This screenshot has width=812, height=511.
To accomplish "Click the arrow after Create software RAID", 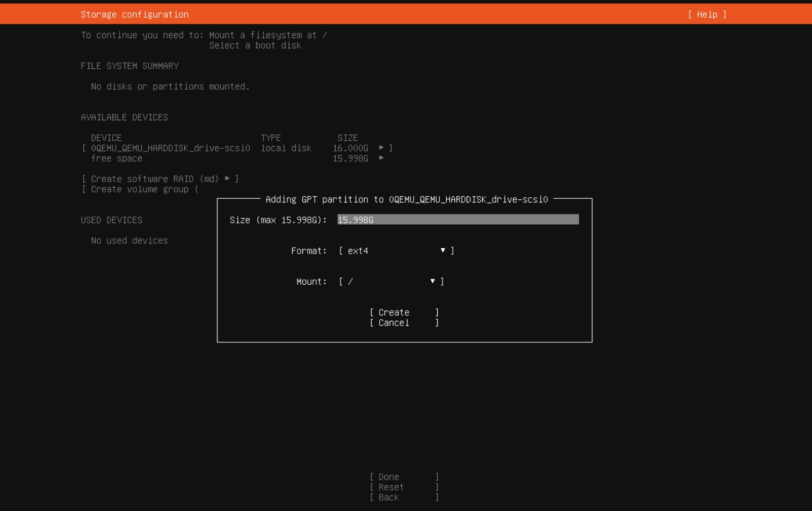I will click(227, 178).
